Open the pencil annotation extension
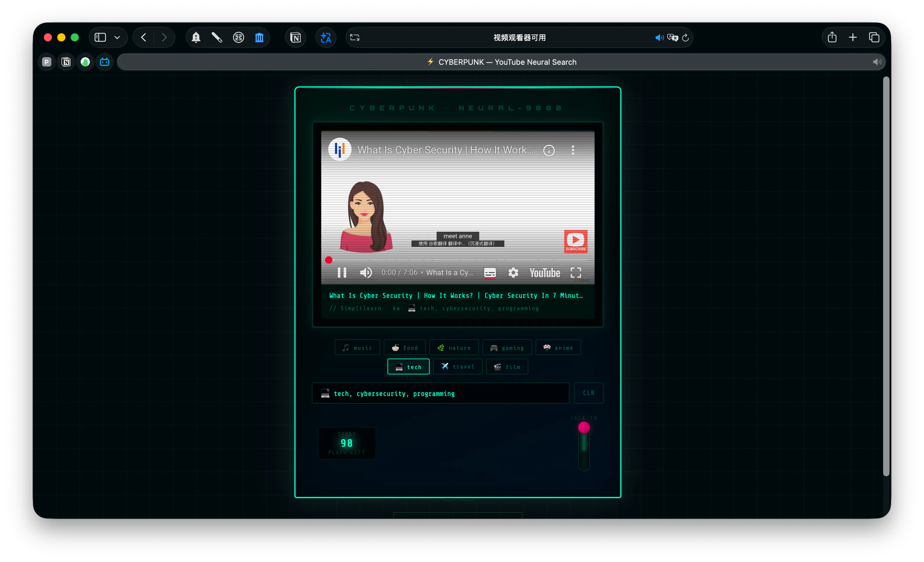The width and height of the screenshot is (924, 562). tap(217, 37)
